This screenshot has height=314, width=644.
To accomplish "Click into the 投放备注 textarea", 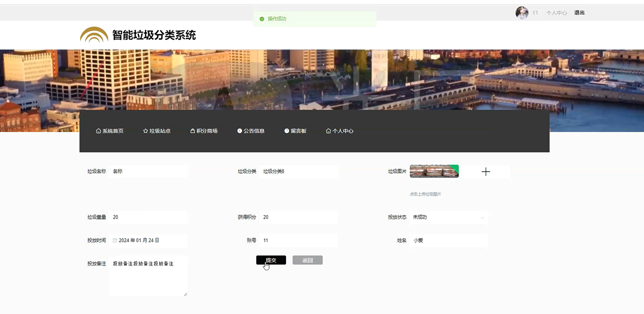I will [x=148, y=277].
